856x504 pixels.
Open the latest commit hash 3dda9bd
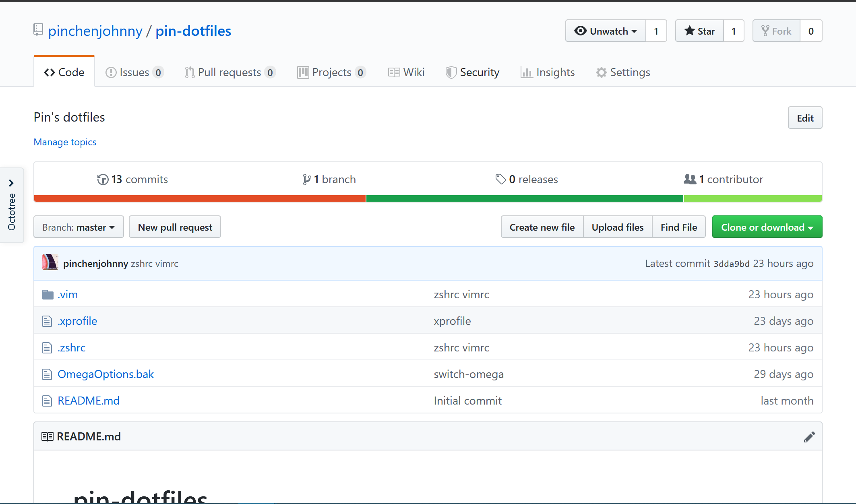click(732, 264)
